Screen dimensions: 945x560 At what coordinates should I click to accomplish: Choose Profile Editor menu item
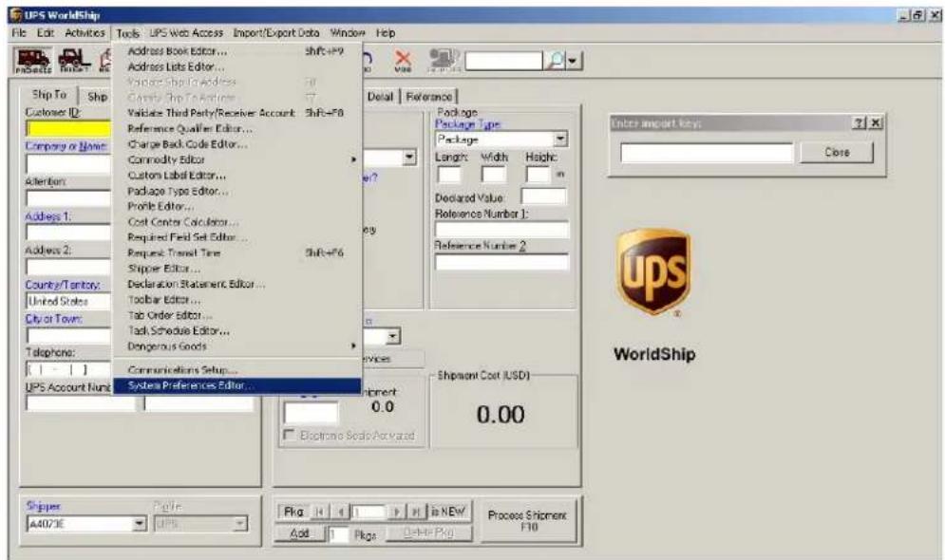point(237,206)
